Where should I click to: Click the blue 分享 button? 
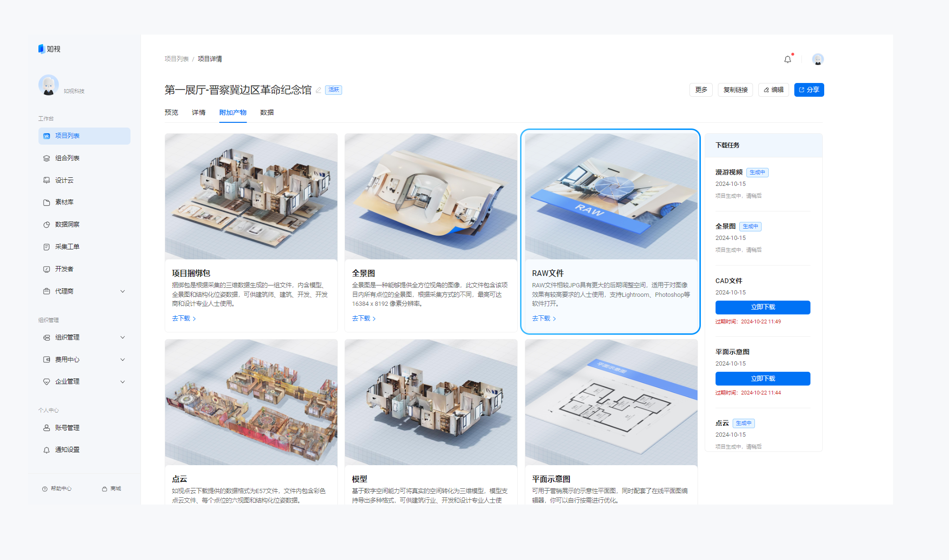[x=809, y=90]
